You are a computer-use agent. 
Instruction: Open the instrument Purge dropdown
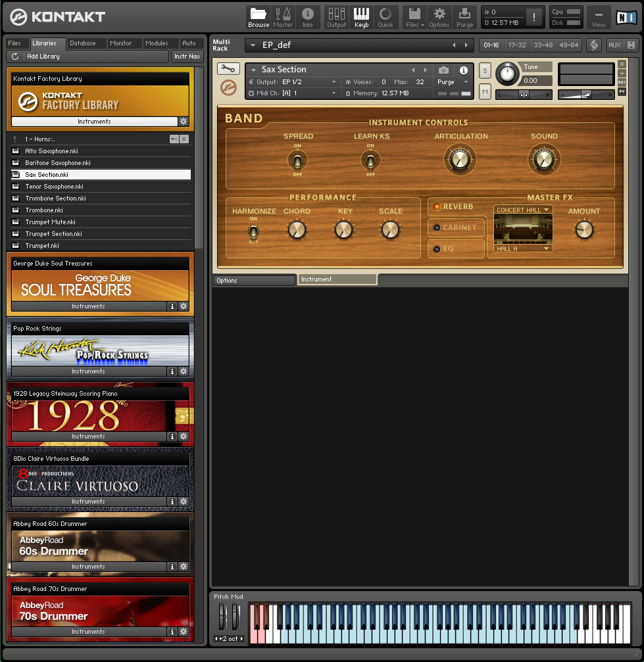point(466,82)
